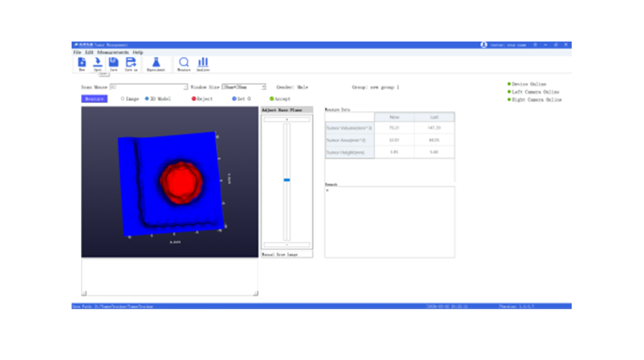Click the Measure magnifier toolbar icon

click(184, 63)
